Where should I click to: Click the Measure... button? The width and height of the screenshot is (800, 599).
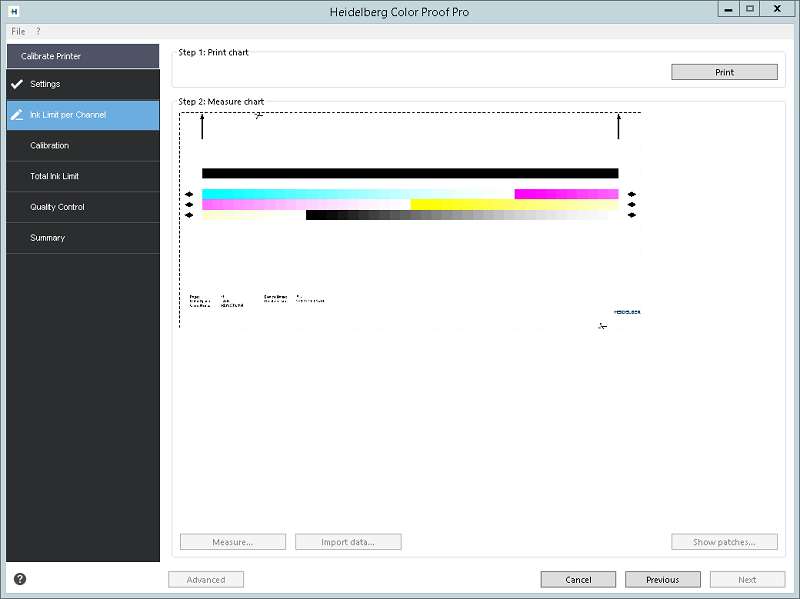pos(233,542)
